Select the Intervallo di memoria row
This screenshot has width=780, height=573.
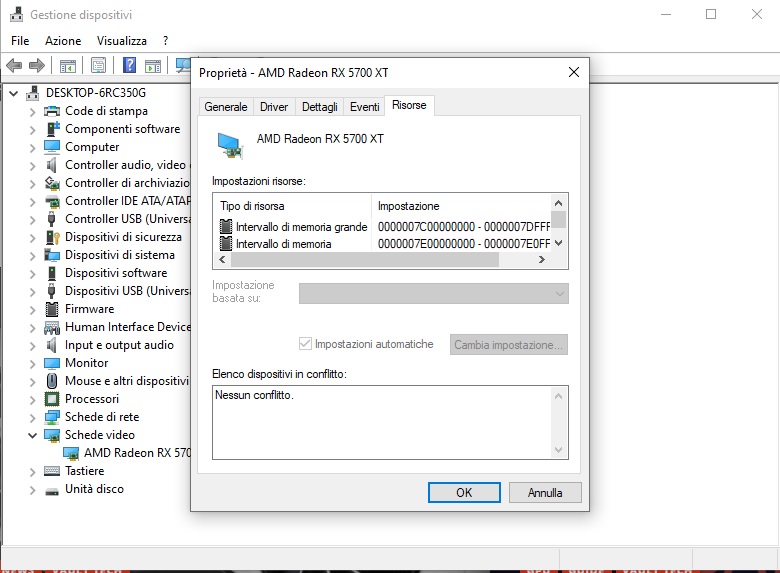point(385,244)
